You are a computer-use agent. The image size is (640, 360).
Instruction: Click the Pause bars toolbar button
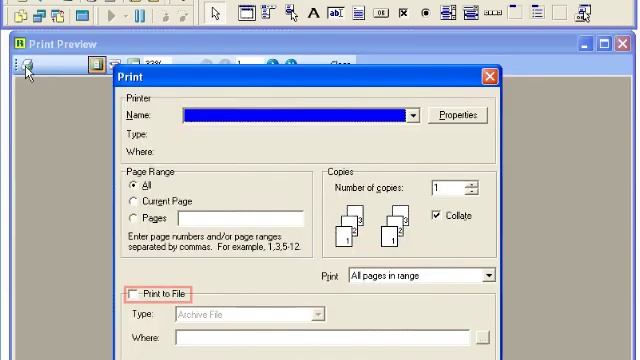coord(140,16)
